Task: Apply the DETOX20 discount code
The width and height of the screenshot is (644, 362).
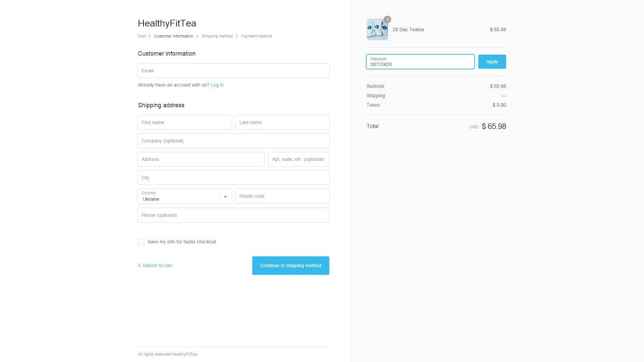Action: [492, 62]
